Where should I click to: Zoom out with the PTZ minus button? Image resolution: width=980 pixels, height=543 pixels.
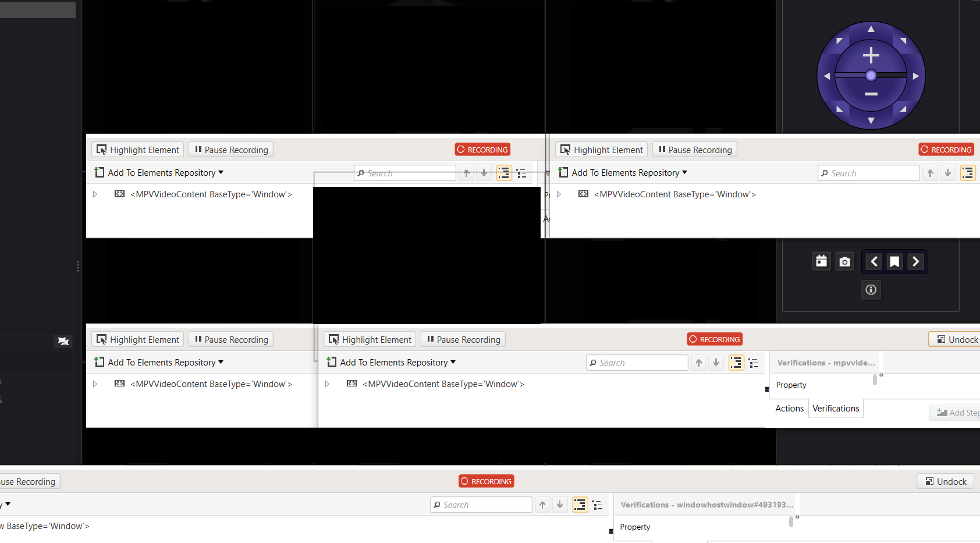[x=871, y=94]
